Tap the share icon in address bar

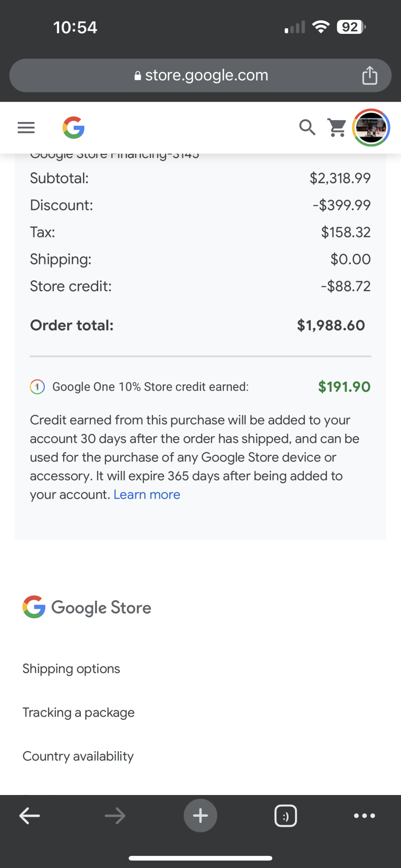(370, 76)
